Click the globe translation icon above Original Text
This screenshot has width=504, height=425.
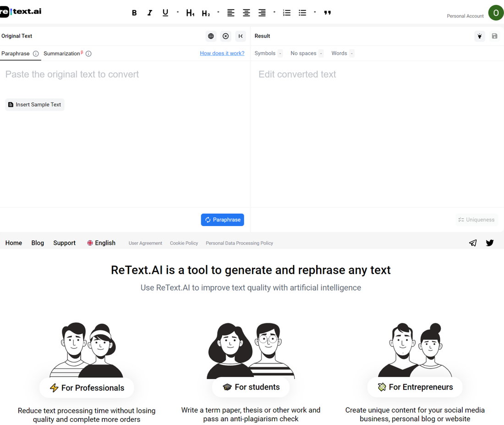[x=211, y=36]
